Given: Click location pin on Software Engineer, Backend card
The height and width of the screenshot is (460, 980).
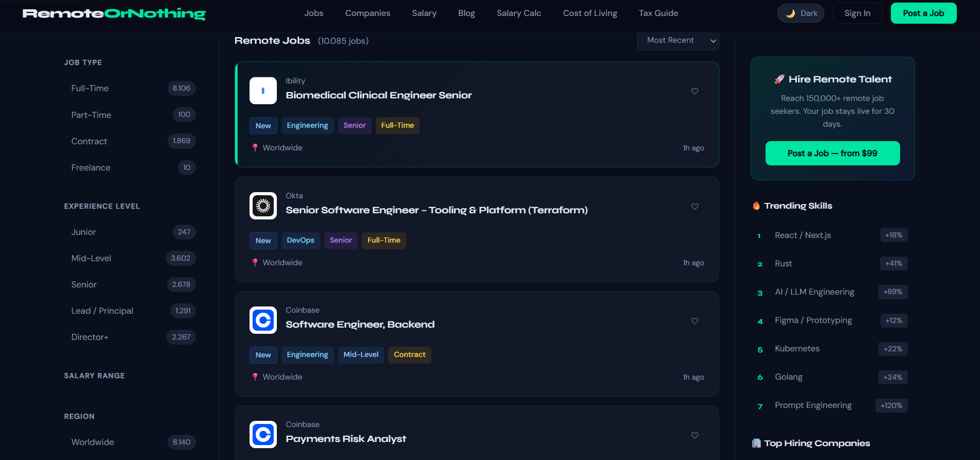Looking at the screenshot, I should 255,377.
